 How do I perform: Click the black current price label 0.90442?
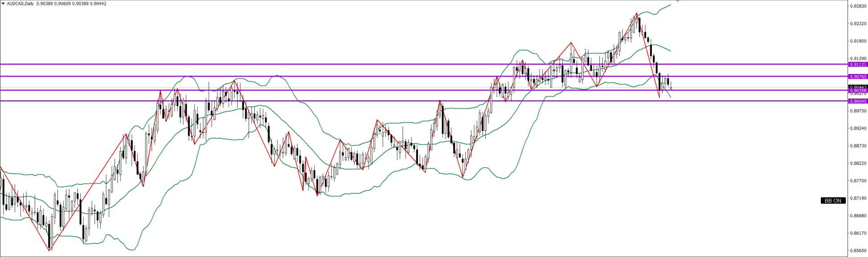click(x=857, y=87)
